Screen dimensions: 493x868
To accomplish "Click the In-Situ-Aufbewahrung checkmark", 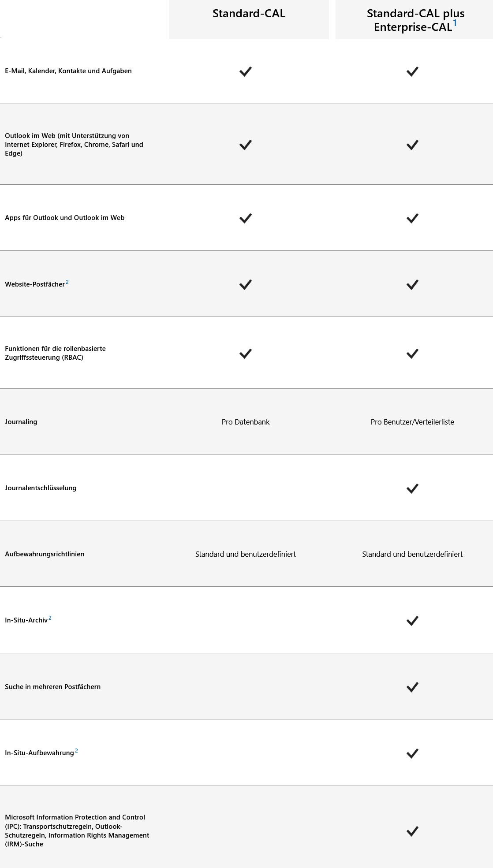I will pos(412,753).
